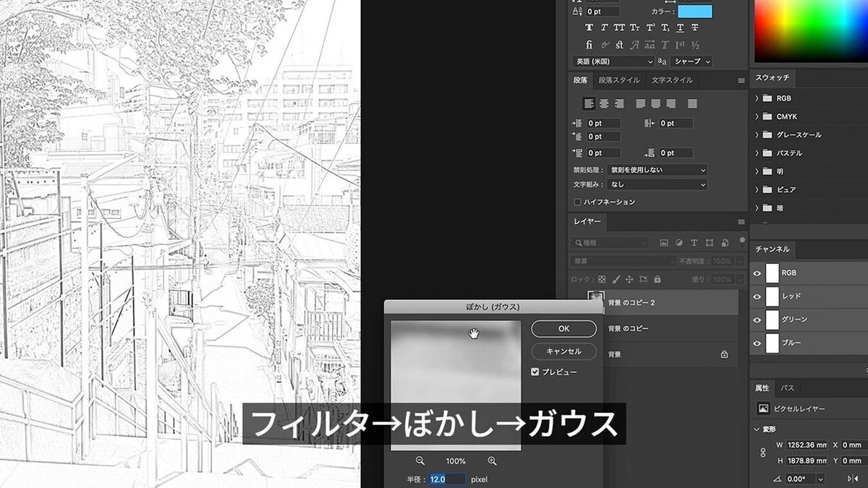The width and height of the screenshot is (868, 488).
Task: Pick a color from the spectrum field
Action: pos(811,30)
